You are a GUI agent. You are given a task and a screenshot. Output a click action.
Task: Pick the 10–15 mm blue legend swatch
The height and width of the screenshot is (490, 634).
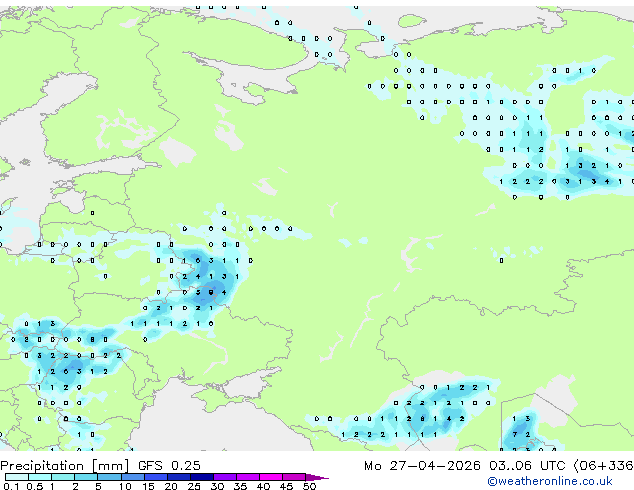pos(133,477)
